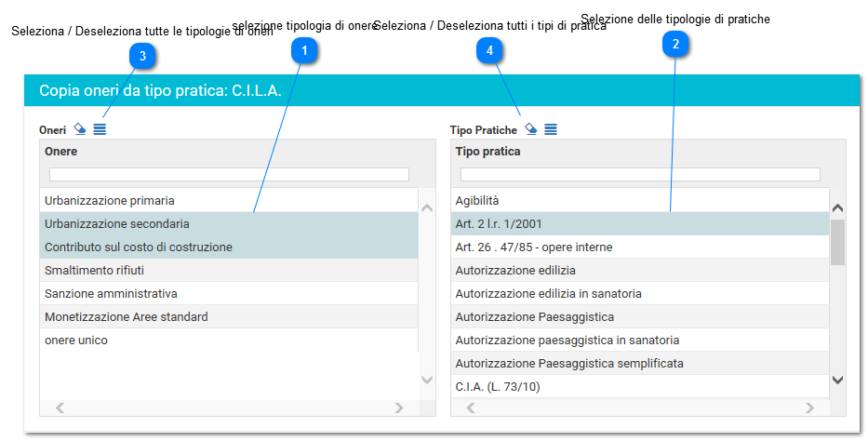Click down arrow of Tipo pratica scrollbar
868x441 pixels.
point(838,380)
